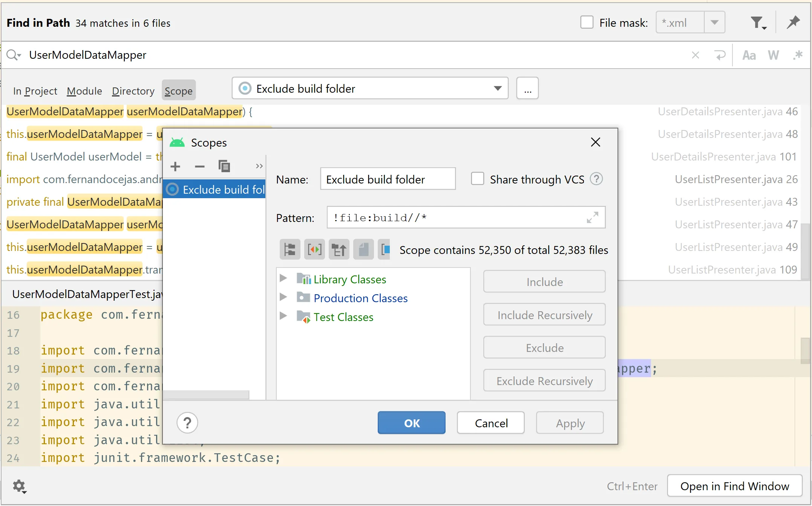Viewport: 812px width, 506px height.
Task: Toggle Regex search option icon
Action: click(x=798, y=55)
